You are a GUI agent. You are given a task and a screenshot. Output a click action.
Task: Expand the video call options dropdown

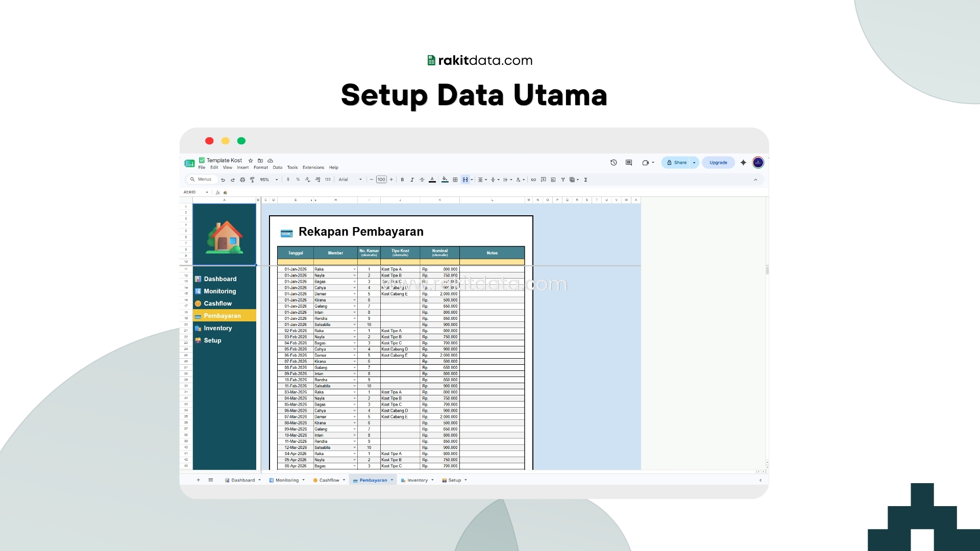653,163
